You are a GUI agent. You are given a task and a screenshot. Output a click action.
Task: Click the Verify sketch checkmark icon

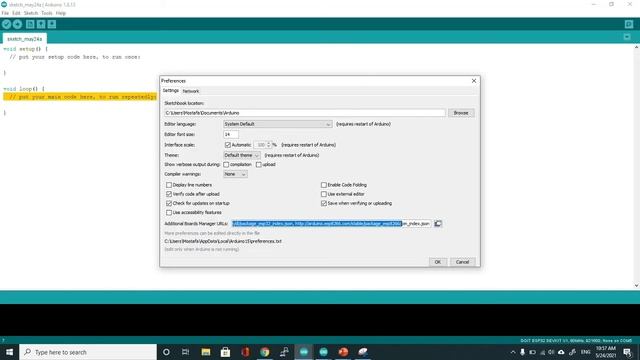[x=6, y=24]
